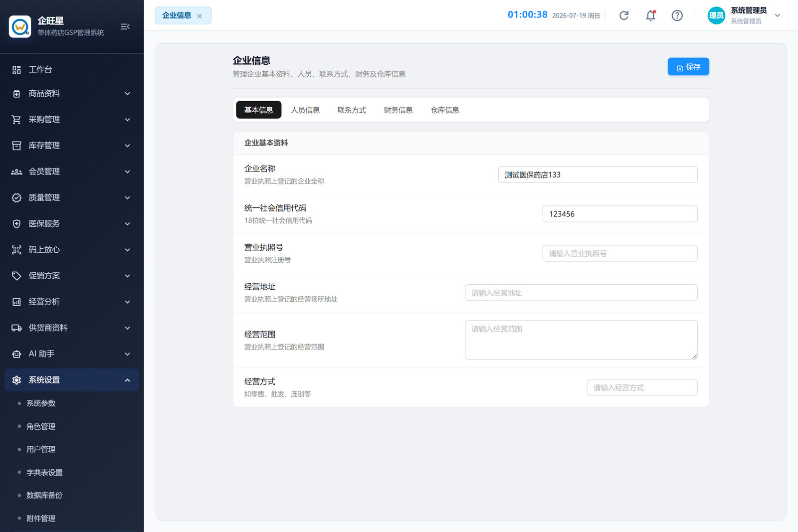Click the 单体药店GSP管理系统 subtitle
Viewport: 798px width, 532px height.
71,33
